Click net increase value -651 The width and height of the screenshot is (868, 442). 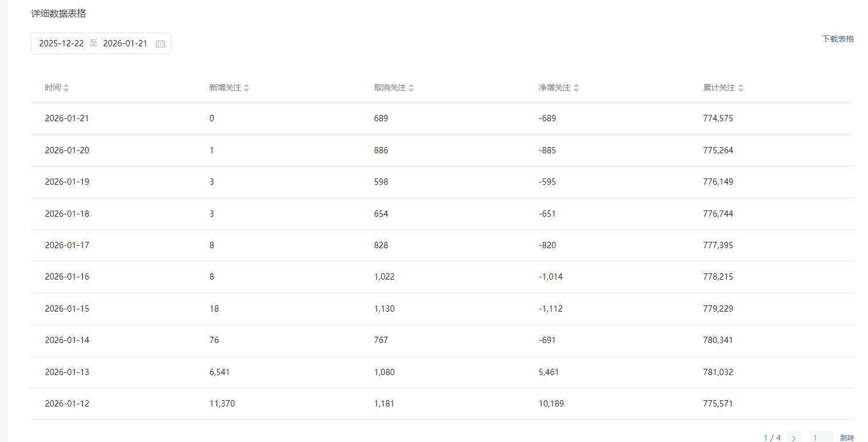[547, 214]
